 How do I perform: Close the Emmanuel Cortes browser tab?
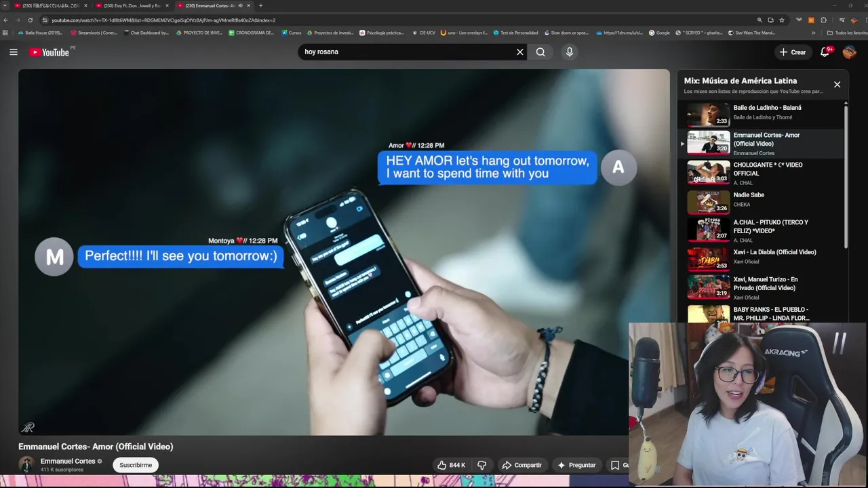click(x=249, y=5)
